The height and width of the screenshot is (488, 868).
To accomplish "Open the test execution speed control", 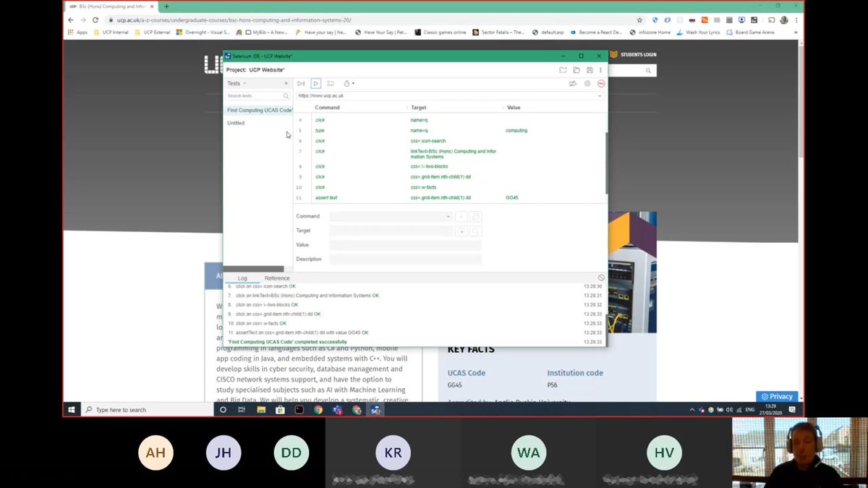I will click(349, 84).
